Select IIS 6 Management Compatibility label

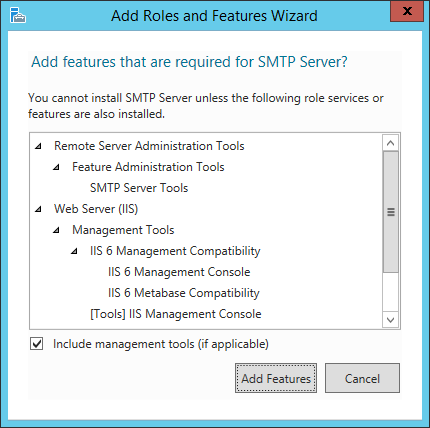click(x=175, y=251)
